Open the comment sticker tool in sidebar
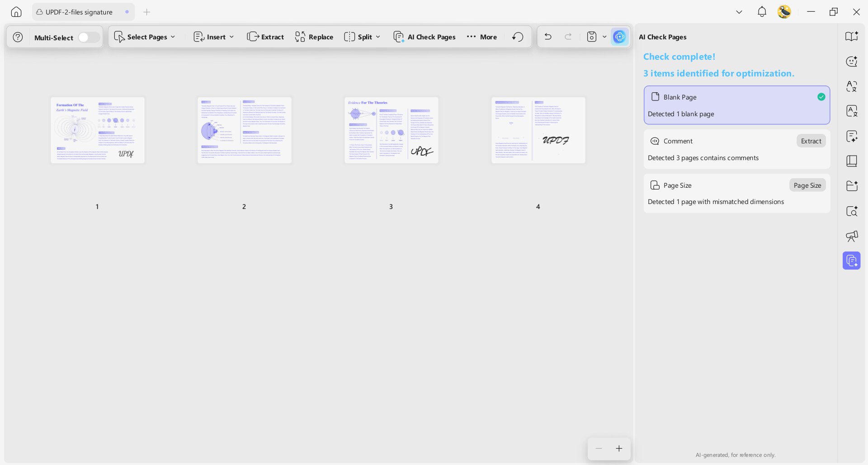The height and width of the screenshot is (465, 868). (852, 62)
